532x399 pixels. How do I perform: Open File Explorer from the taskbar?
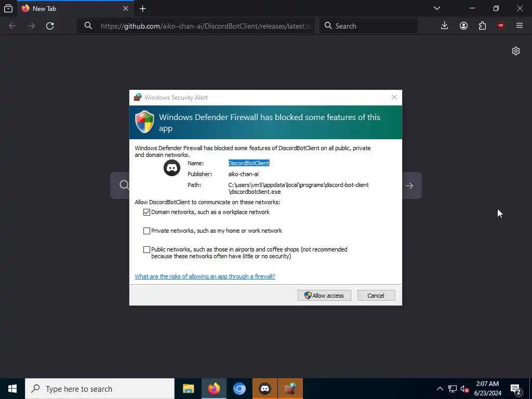tap(188, 389)
